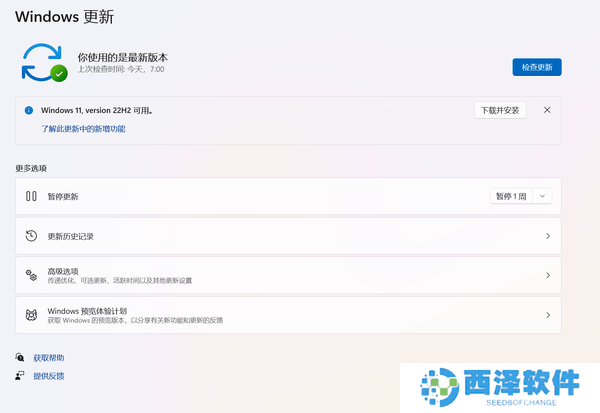The width and height of the screenshot is (600, 413).
Task: Open 高级选项 settings
Action: pos(288,275)
